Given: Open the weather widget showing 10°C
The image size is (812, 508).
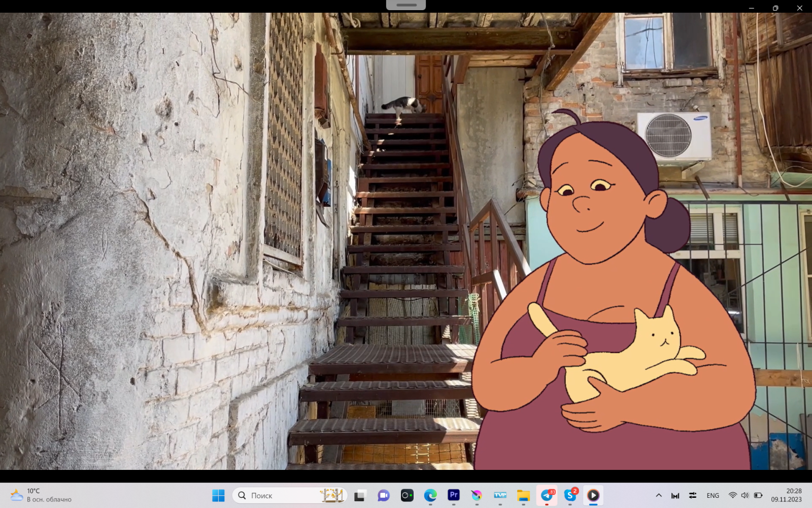Looking at the screenshot, I should pos(42,495).
